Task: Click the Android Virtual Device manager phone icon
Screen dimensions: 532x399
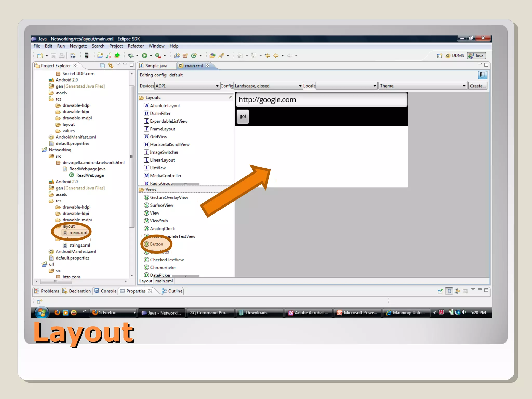Action: pyautogui.click(x=87, y=55)
